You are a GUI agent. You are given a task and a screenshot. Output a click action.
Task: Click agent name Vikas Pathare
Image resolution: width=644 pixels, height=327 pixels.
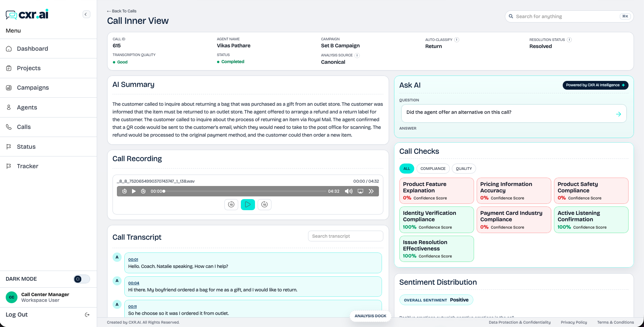(x=233, y=46)
